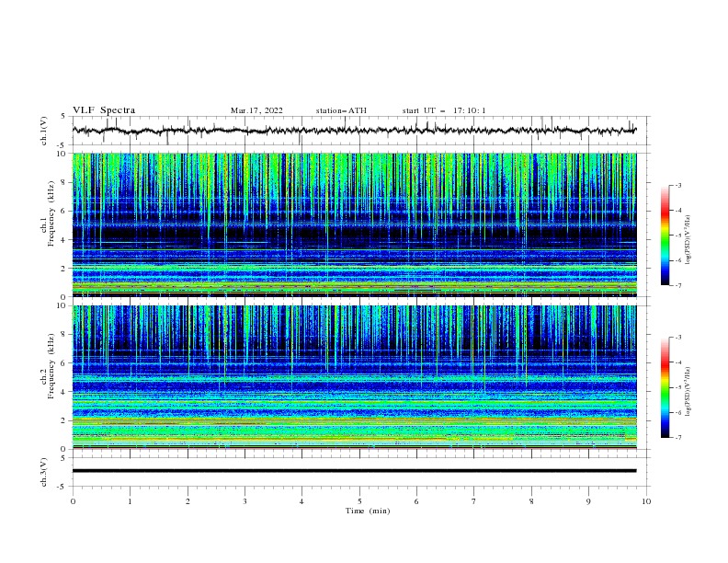
Task: Click the "ch.1(V)" axis label of waveform panel
Action: [44, 131]
